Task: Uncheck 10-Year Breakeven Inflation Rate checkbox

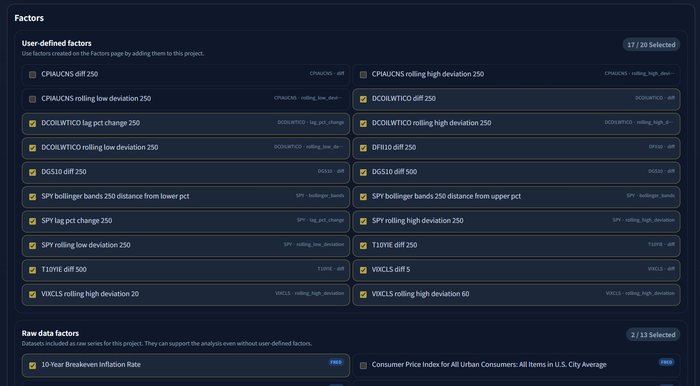Action: [33, 365]
